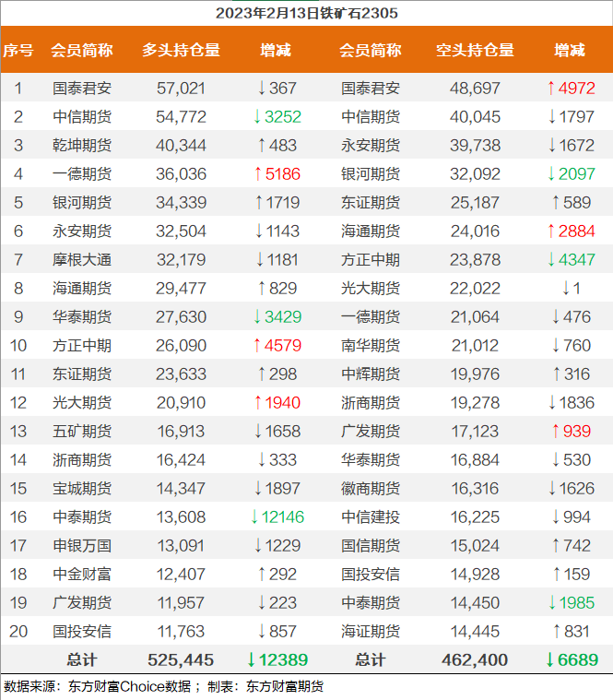Click the short total value 462,400
The height and width of the screenshot is (700, 613).
[475, 660]
